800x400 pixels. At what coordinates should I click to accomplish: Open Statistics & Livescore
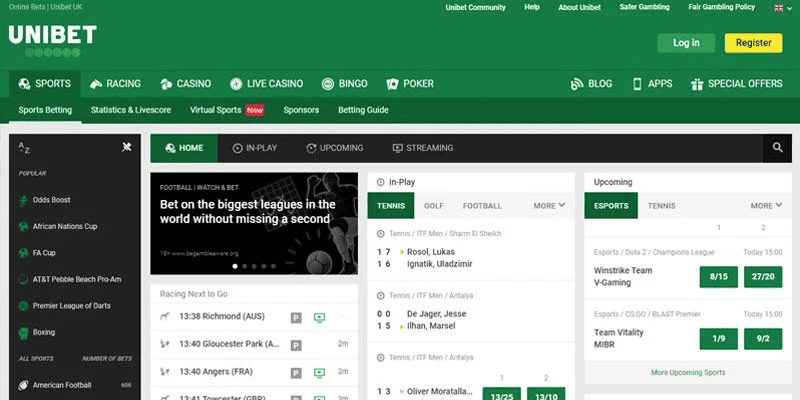click(131, 110)
